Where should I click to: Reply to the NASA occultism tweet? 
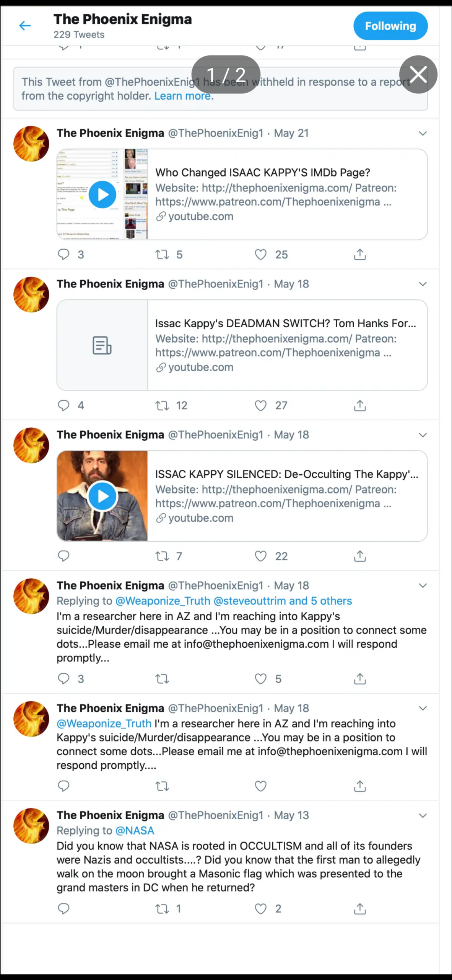pos(63,908)
